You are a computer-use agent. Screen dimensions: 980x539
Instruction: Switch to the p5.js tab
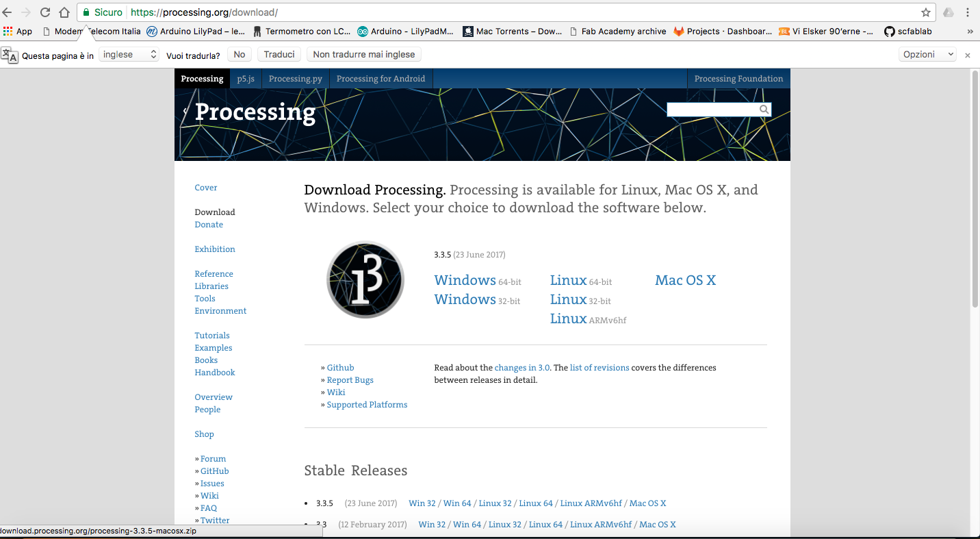click(x=246, y=79)
